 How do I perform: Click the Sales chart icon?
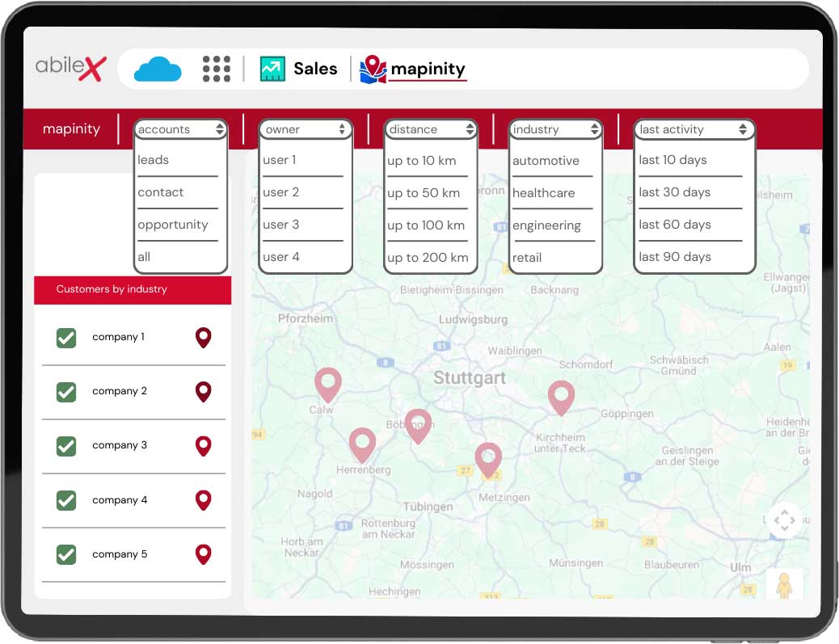coord(272,69)
